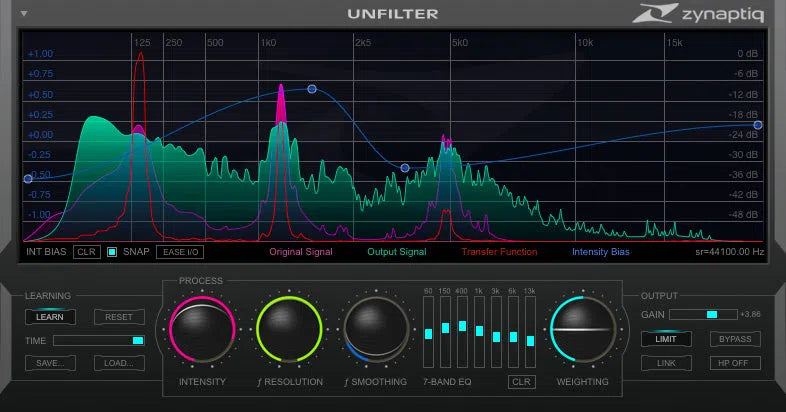Toggle Intensity Bias curve display
Screen dimensions: 786x412
coord(601,252)
